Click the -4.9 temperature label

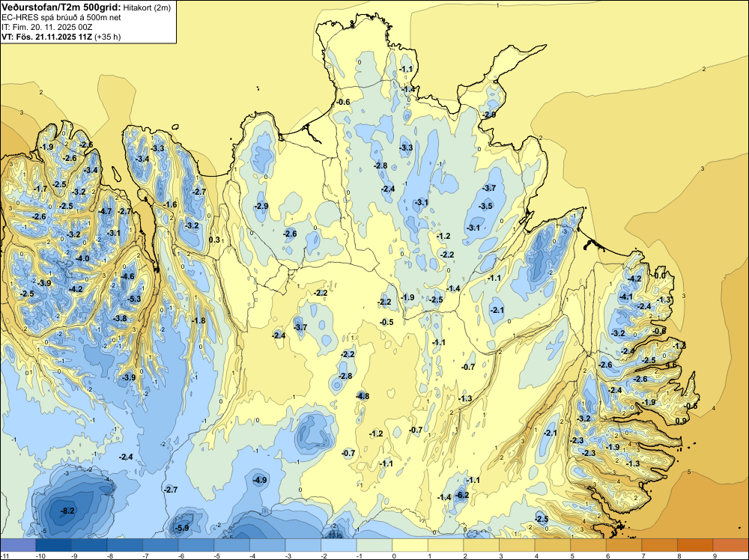point(260,480)
